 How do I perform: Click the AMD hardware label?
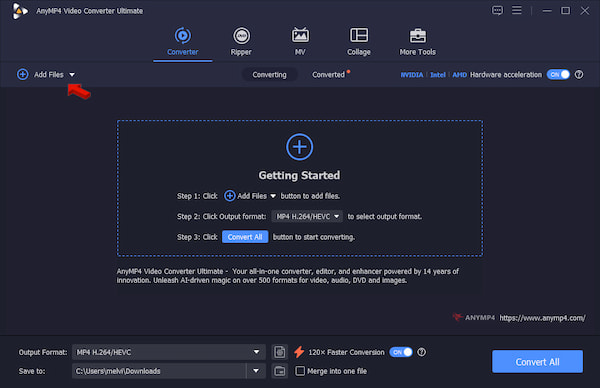click(x=459, y=75)
